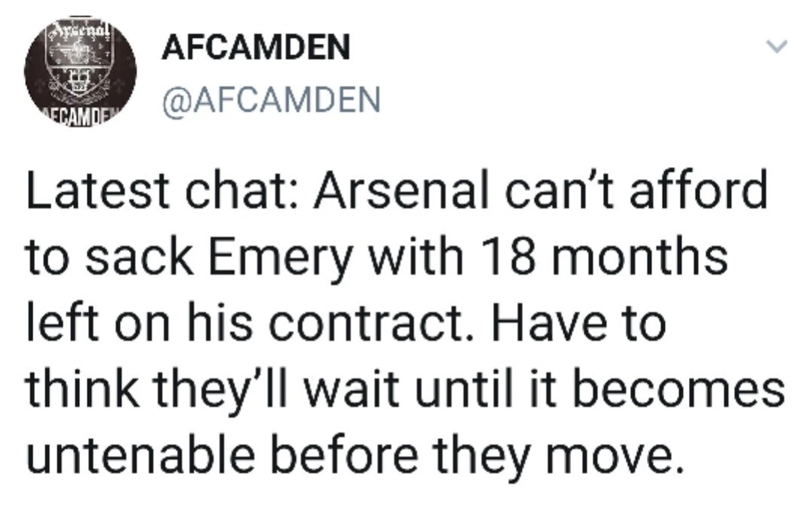
Task: Open the tweet starting 'Latest chat'
Action: [x=405, y=322]
